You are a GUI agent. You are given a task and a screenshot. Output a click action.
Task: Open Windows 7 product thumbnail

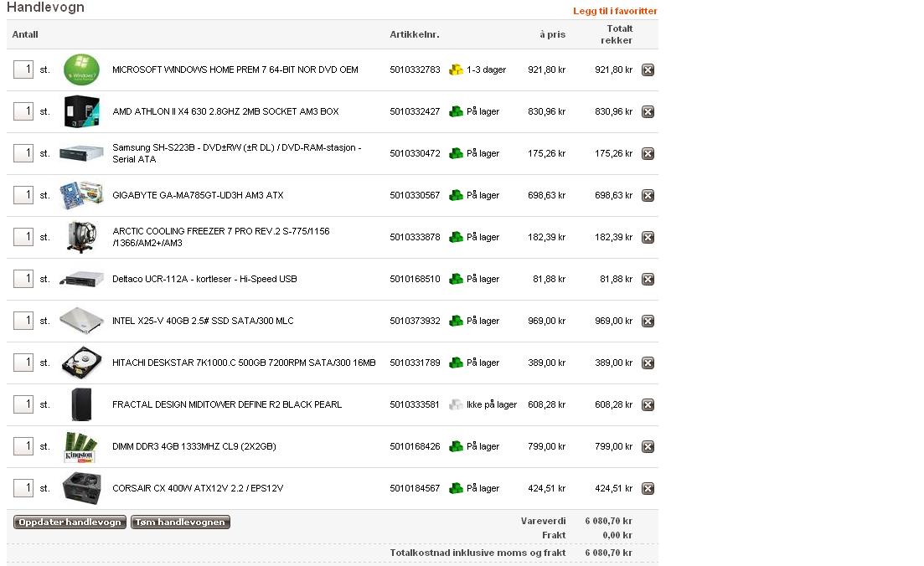tap(81, 69)
